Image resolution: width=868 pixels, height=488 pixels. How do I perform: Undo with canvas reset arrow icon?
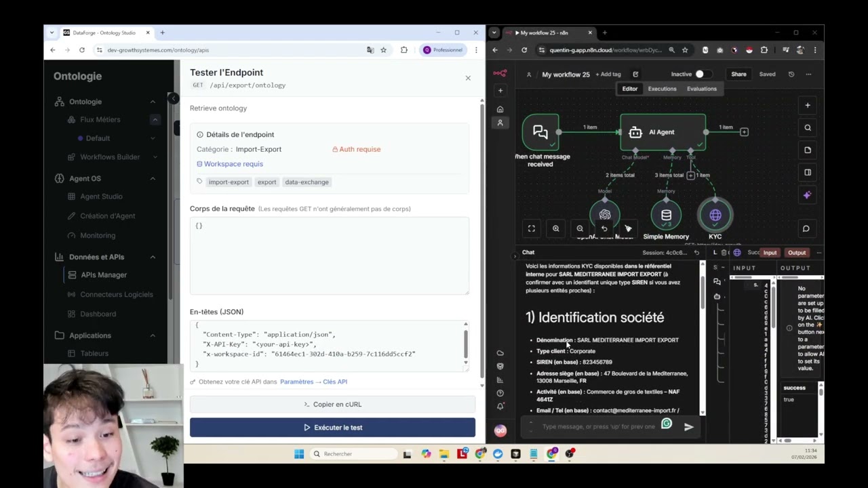(x=604, y=228)
